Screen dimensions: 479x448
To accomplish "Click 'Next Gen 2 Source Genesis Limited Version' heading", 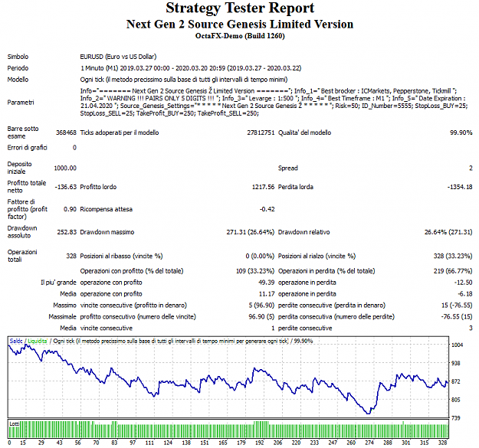I will tap(240, 25).
